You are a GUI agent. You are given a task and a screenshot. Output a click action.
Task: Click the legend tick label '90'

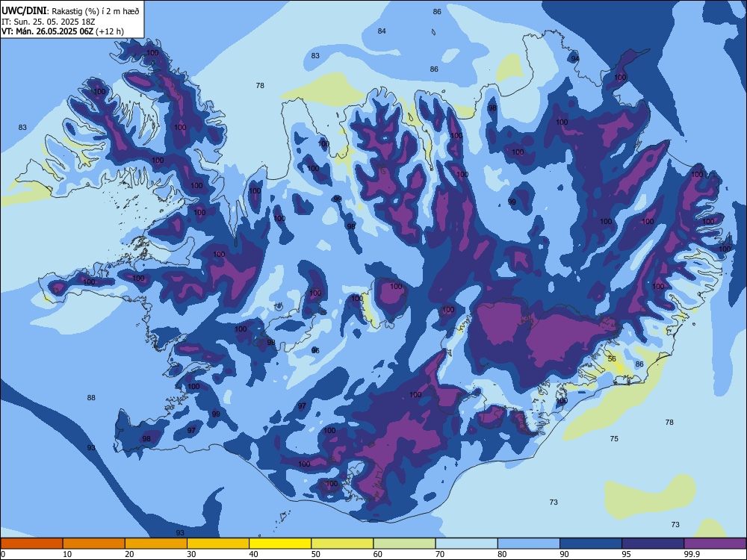(564, 554)
